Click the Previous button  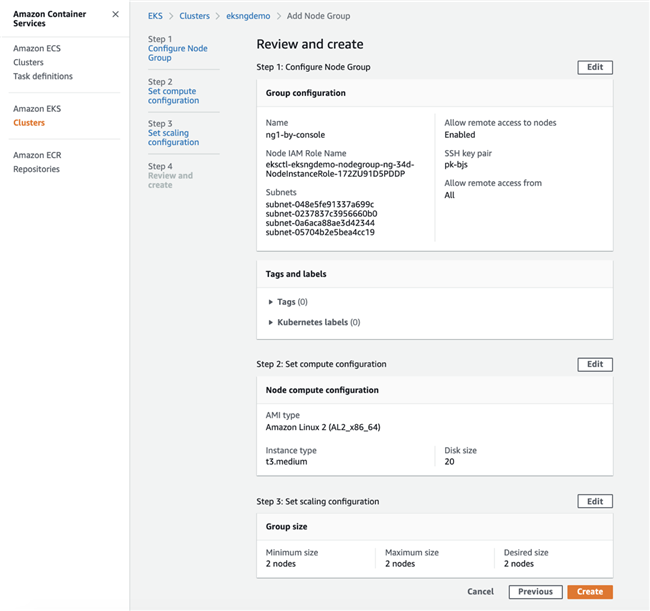pyautogui.click(x=535, y=592)
